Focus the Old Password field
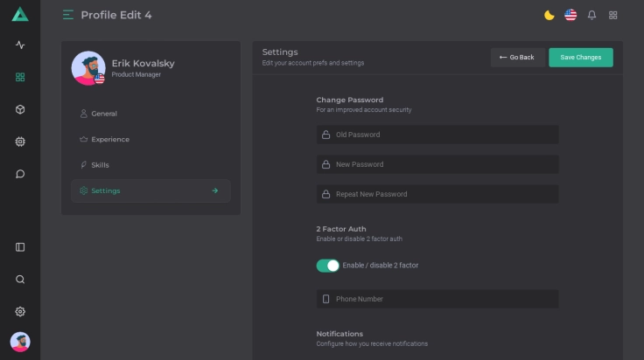The image size is (644, 360). (437, 135)
